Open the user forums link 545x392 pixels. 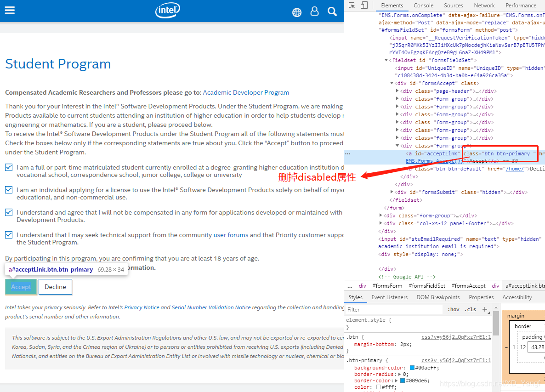[231, 235]
